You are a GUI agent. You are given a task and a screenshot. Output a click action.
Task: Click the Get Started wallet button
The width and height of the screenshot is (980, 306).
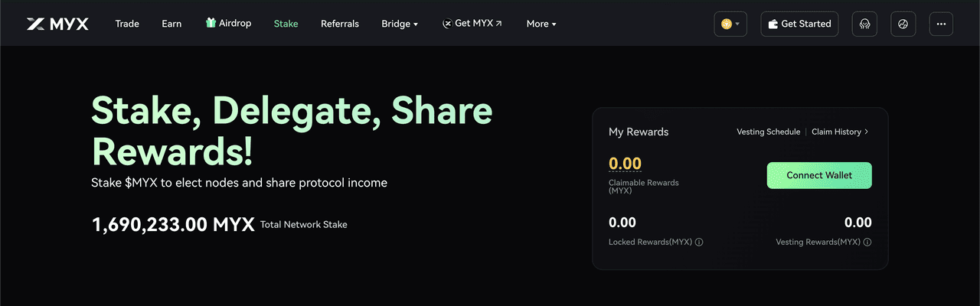click(x=800, y=24)
